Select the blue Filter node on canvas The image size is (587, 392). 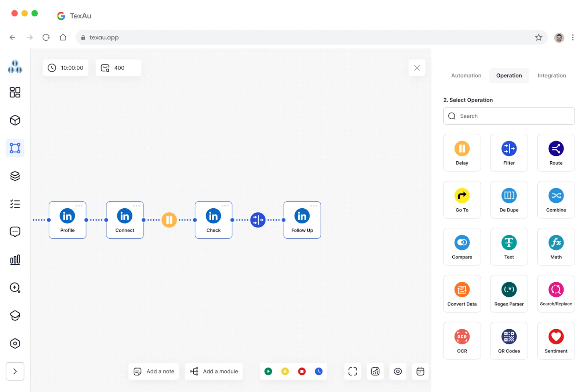pyautogui.click(x=258, y=220)
